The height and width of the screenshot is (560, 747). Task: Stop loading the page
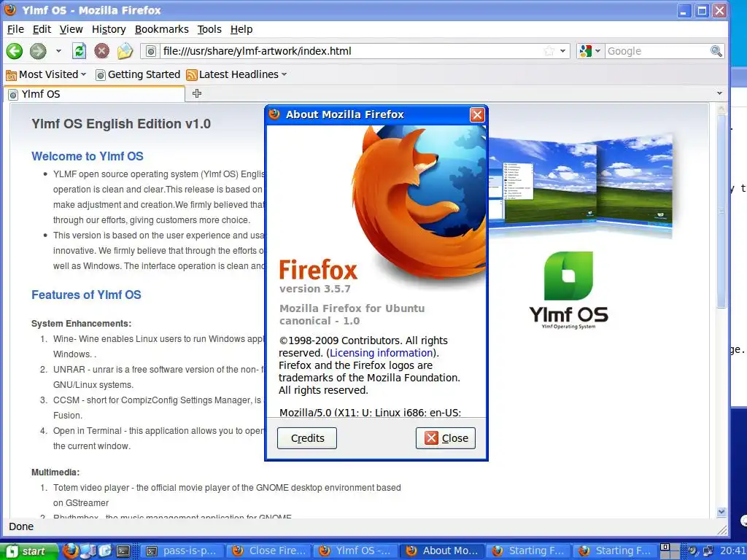click(x=101, y=51)
